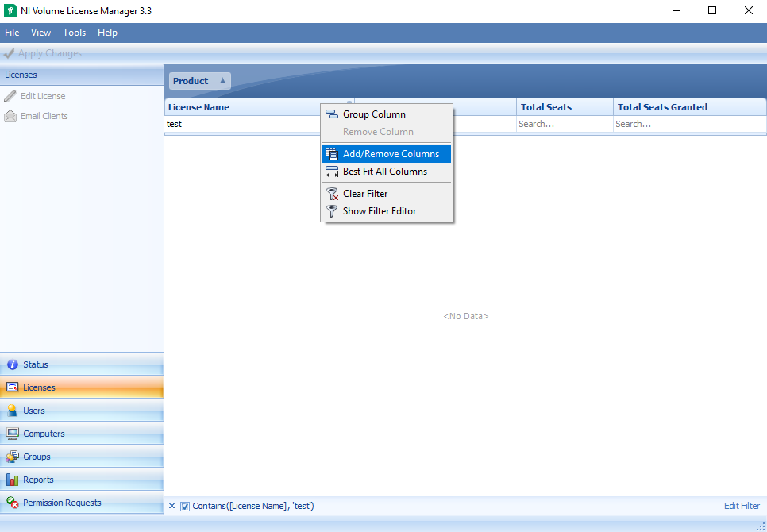Click the Clear Filter funnel icon

coord(333,194)
